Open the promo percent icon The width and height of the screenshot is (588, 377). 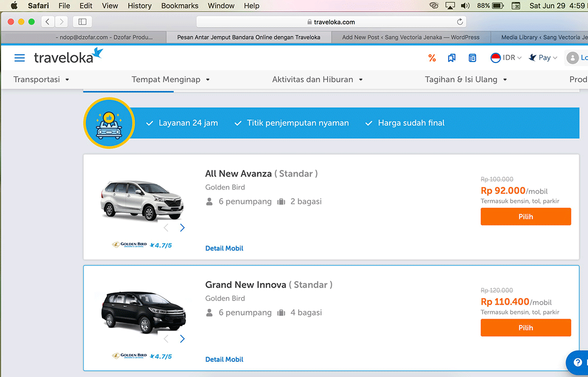(432, 58)
